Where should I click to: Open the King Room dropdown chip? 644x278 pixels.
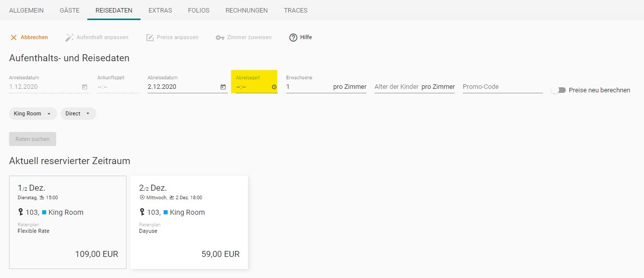[x=33, y=113]
